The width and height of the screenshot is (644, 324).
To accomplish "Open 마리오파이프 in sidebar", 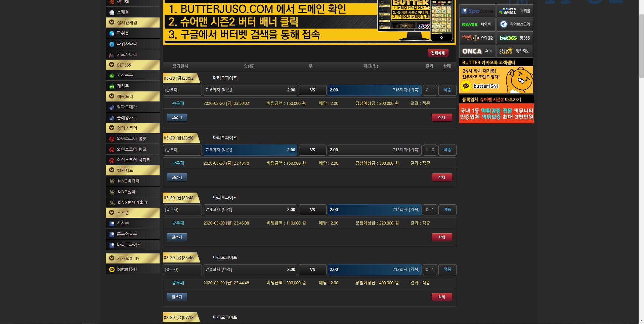I will (129, 245).
